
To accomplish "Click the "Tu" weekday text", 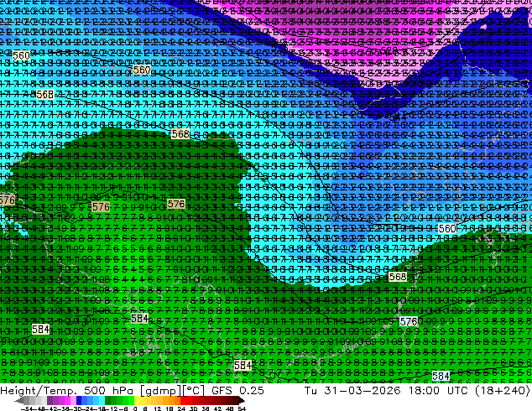I will tap(311, 391).
